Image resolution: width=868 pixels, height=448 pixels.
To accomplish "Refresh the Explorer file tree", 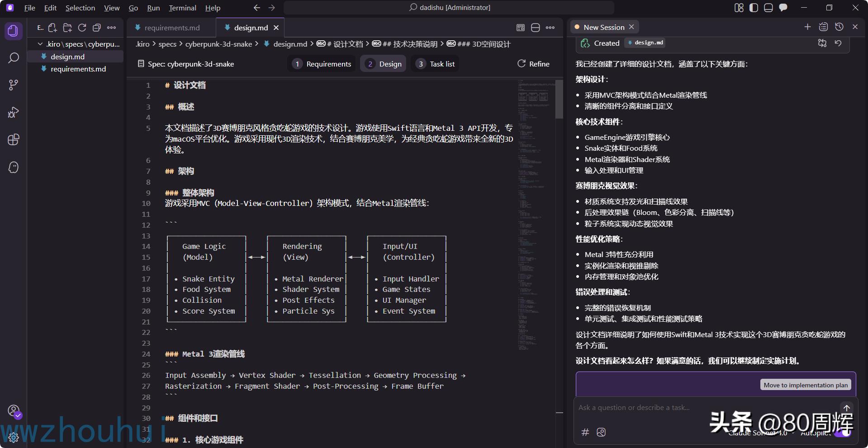I will (82, 28).
